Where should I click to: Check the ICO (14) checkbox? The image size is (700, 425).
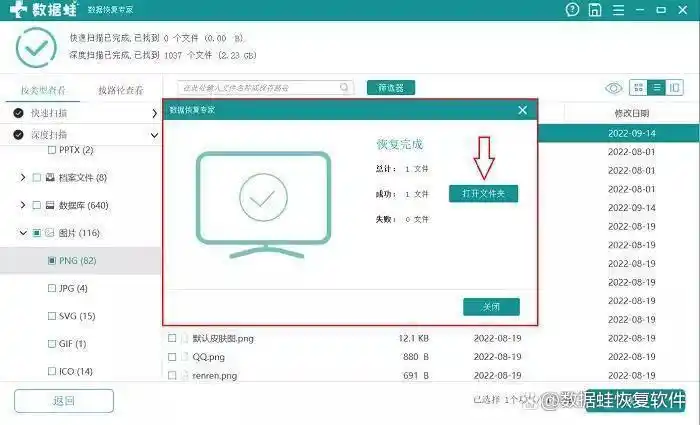[x=52, y=371]
